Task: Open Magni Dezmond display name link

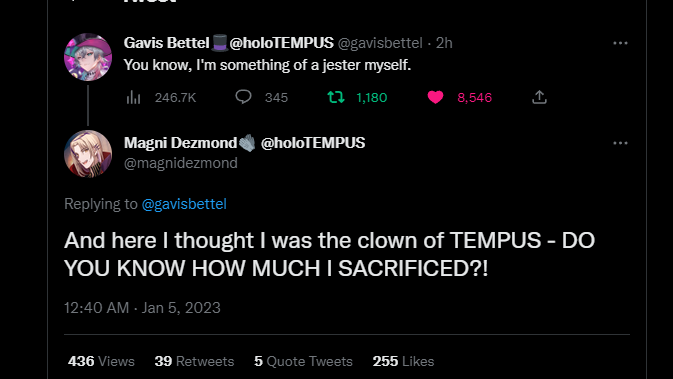Action: 245,143
